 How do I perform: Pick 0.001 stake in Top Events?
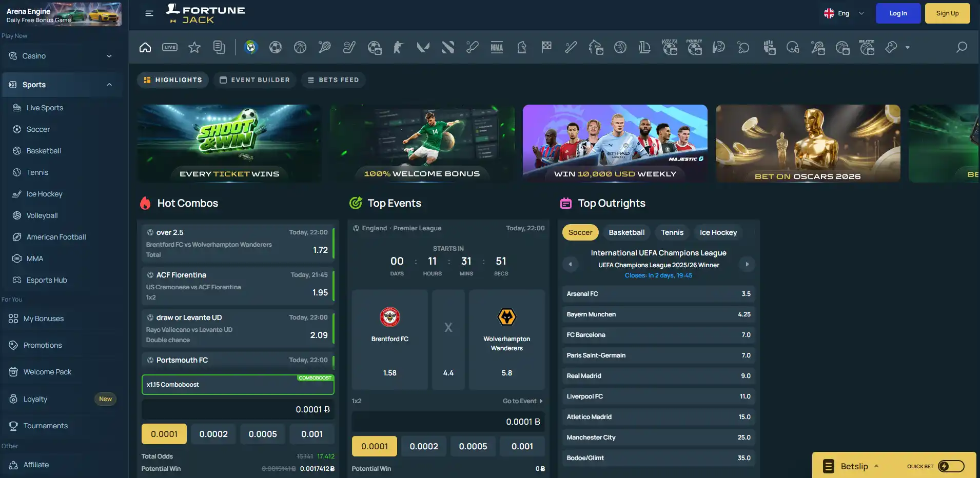(x=522, y=446)
